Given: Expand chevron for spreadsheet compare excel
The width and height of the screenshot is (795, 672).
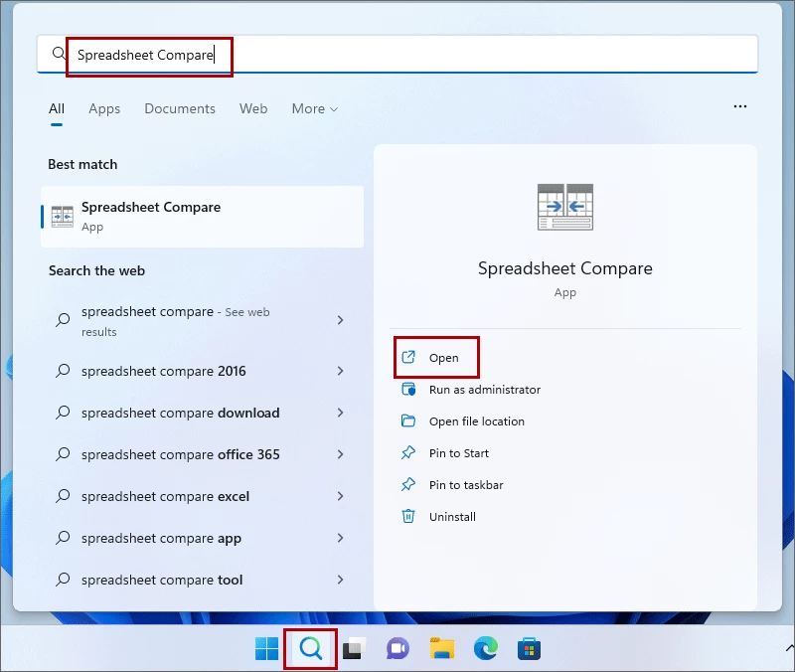Looking at the screenshot, I should pos(340,496).
